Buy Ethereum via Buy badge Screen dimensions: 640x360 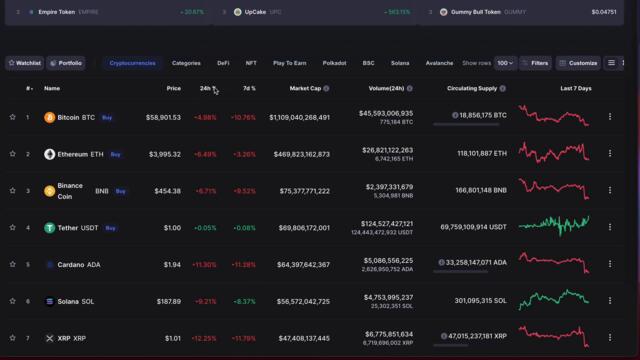116,154
